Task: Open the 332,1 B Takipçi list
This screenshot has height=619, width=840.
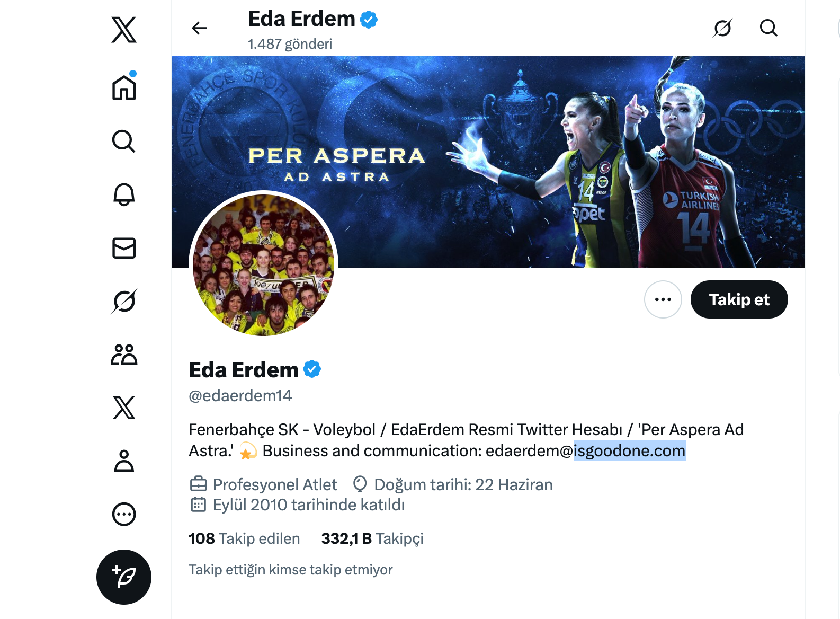Action: pyautogui.click(x=372, y=538)
